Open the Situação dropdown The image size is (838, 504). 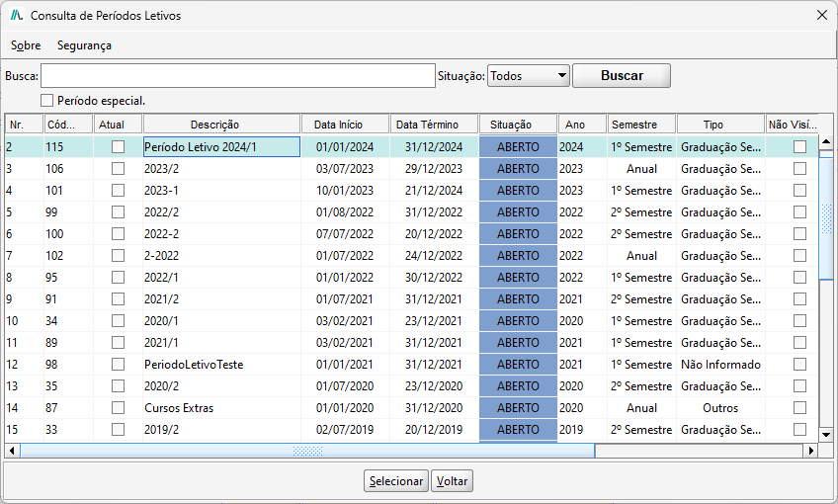tap(528, 76)
